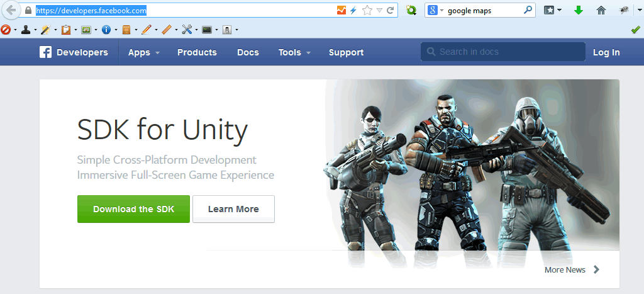The image size is (644, 294).
Task: Click the green Download the SDK button
Action: point(133,209)
